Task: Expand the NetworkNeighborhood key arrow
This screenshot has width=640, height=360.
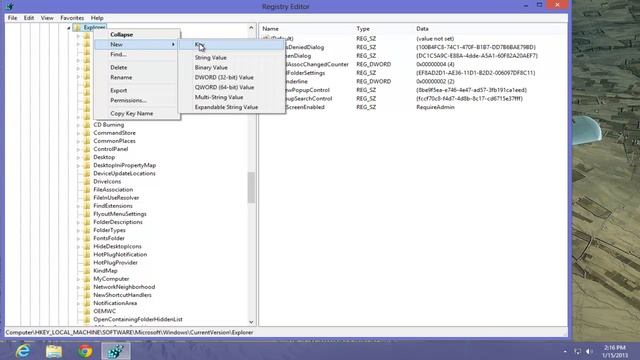Action: [78, 287]
